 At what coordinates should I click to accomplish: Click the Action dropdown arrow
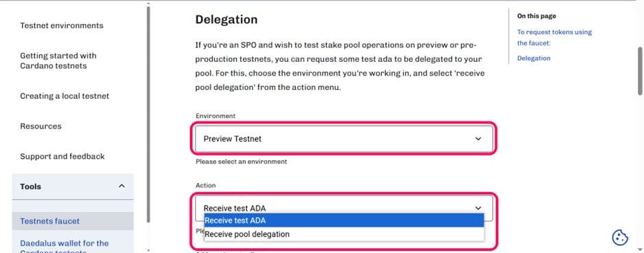478,208
